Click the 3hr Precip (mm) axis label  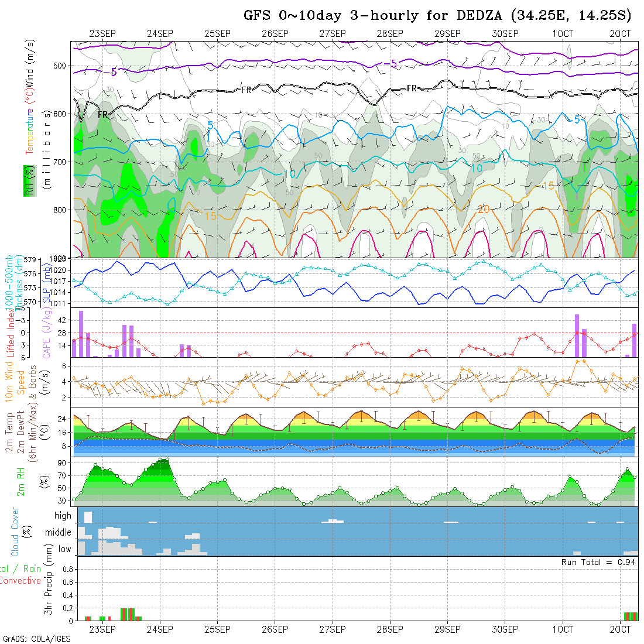pos(48,587)
